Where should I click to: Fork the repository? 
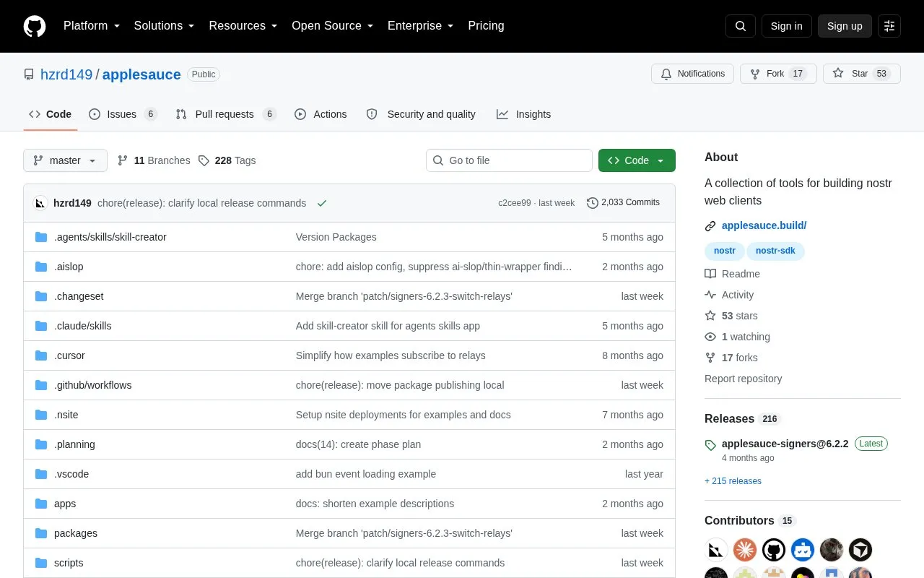pyautogui.click(x=778, y=74)
